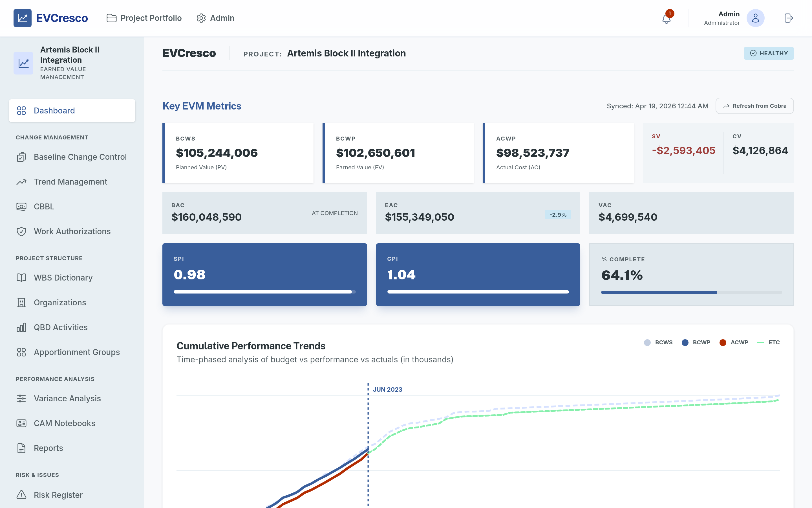Toggle ETC series in chart legend
Screen dimensions: 812x508
coord(768,342)
